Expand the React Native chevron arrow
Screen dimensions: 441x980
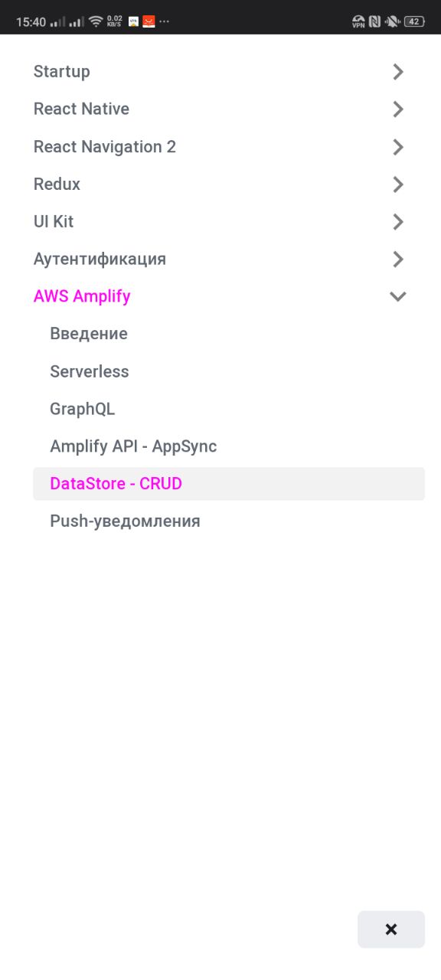click(x=398, y=109)
